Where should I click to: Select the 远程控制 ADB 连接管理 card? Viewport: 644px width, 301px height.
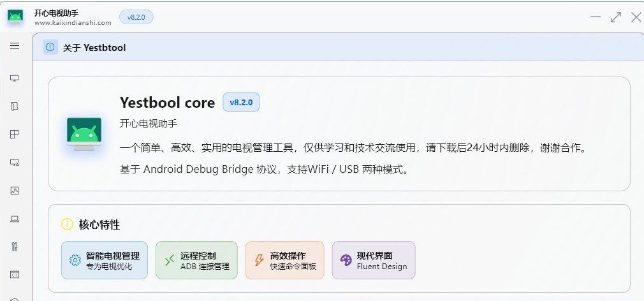tap(196, 260)
